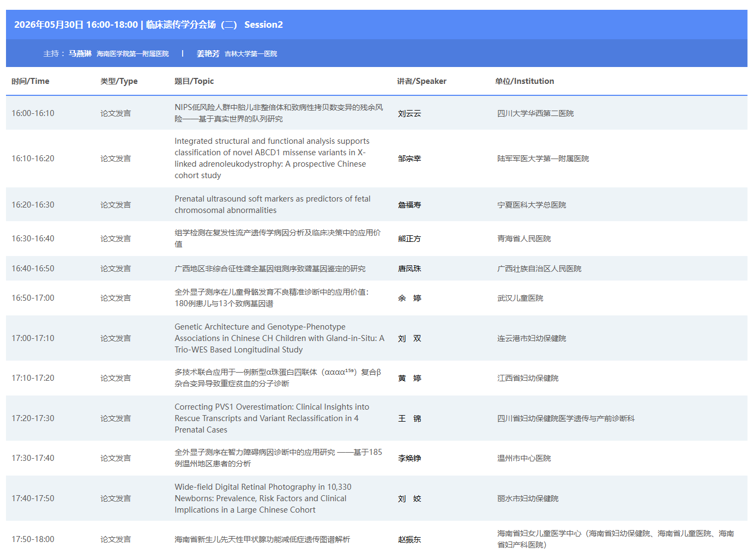Click the Correcting PVS1 Overestimation topic
The width and height of the screenshot is (748, 560).
coord(272,418)
